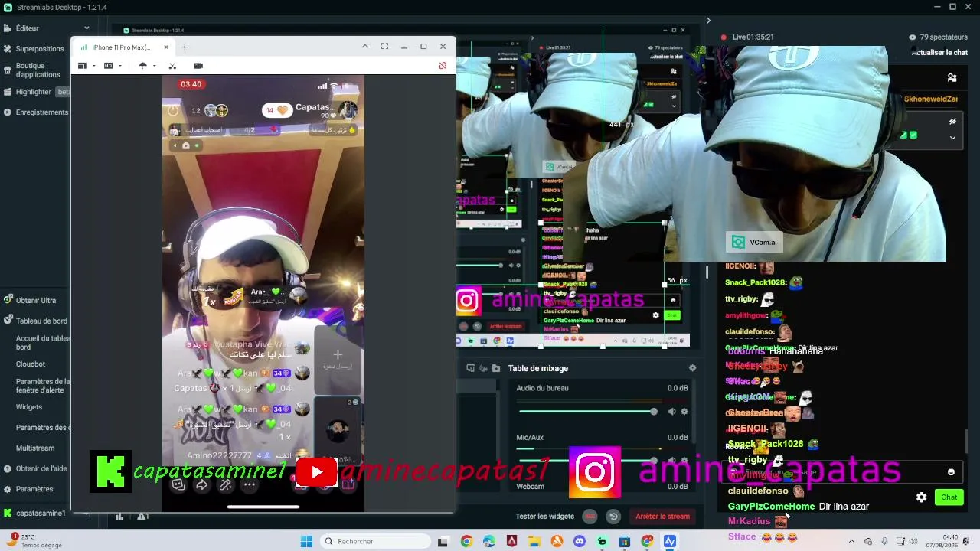Viewport: 980px width, 551px height.
Task: Expand the Éditeur dropdown chevron
Action: click(x=87, y=28)
